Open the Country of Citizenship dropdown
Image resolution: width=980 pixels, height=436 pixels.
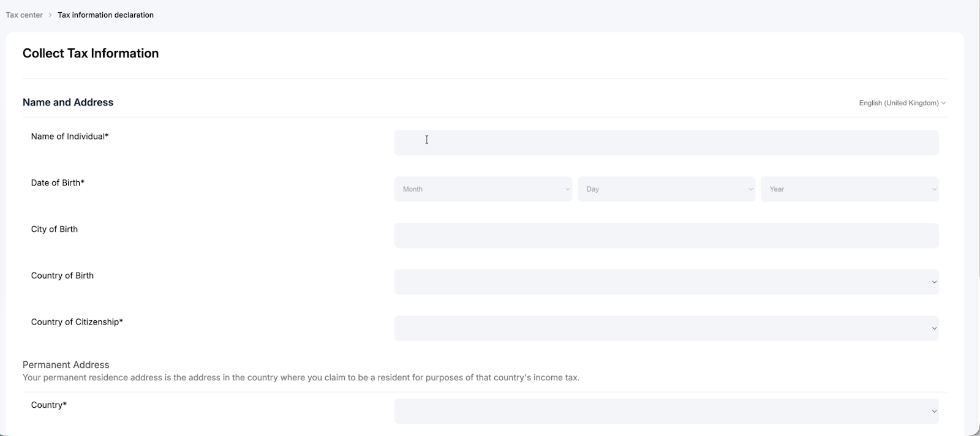coord(666,328)
